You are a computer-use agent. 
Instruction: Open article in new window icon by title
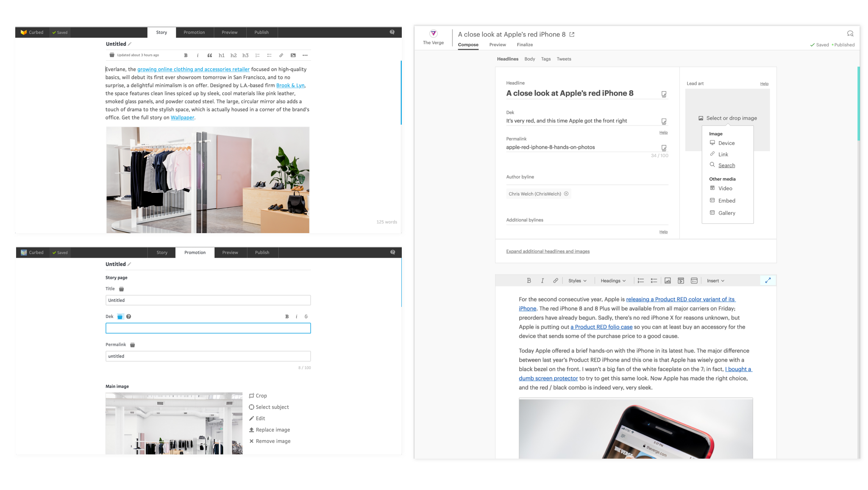(x=572, y=34)
